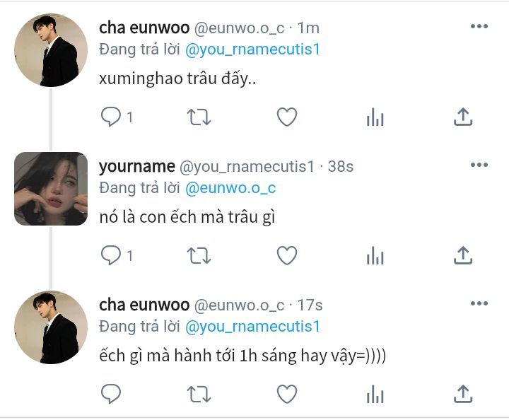
Task: Retweet yourname's 'con ếch' tweet
Action: (199, 255)
